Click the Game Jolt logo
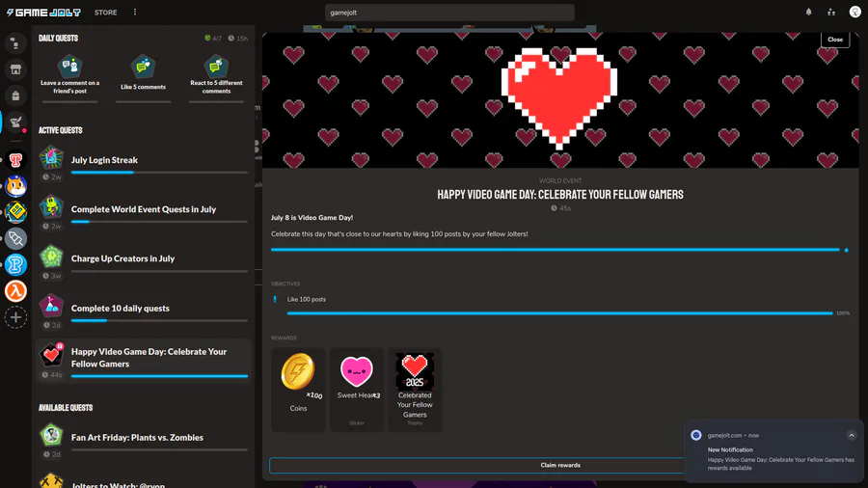The height and width of the screenshot is (488, 868). click(x=43, y=13)
